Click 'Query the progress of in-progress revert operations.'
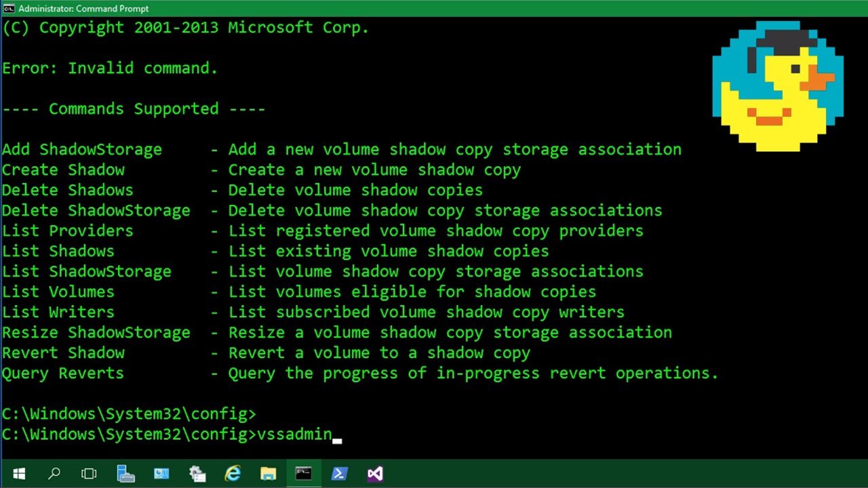This screenshot has height=488, width=868. (473, 373)
